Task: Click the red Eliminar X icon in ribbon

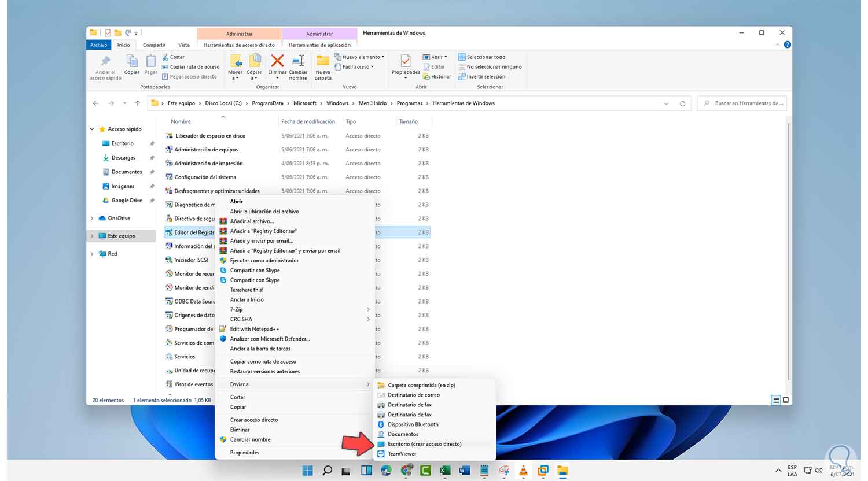Action: [x=277, y=61]
